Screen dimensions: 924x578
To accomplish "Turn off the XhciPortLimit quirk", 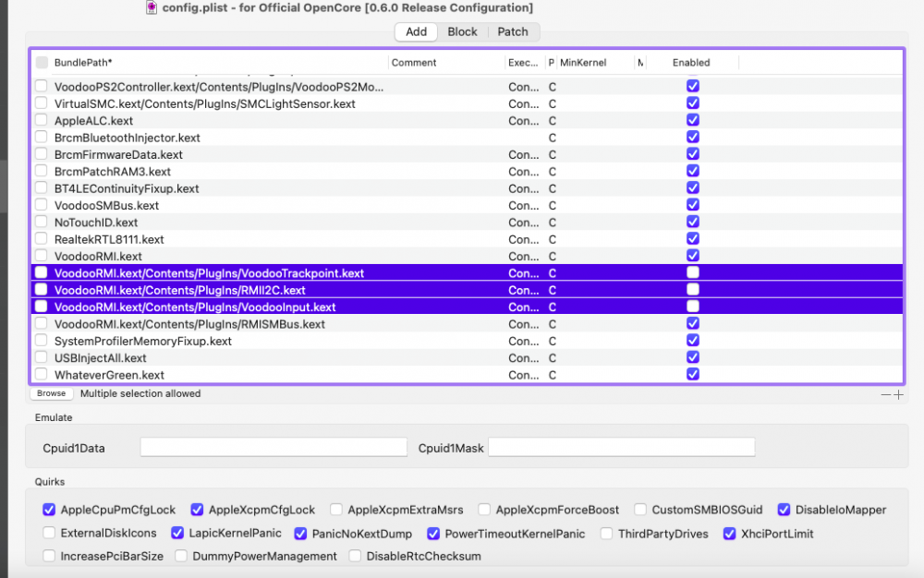I will (729, 534).
